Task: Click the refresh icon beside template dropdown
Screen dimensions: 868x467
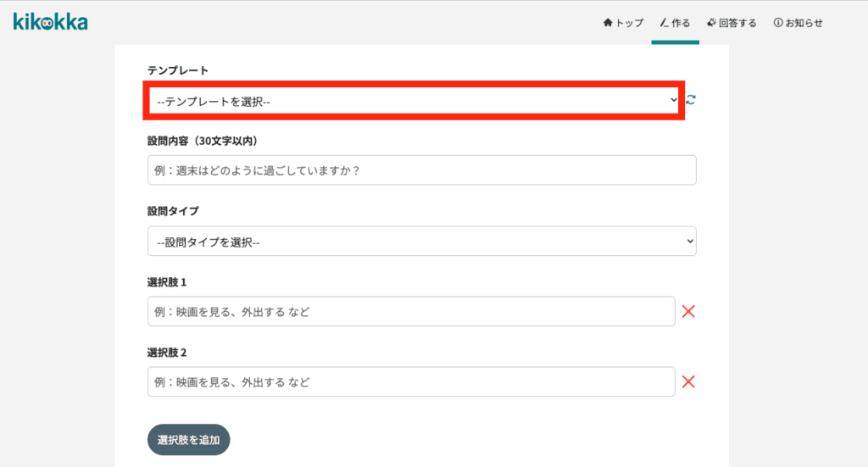Action: [691, 100]
